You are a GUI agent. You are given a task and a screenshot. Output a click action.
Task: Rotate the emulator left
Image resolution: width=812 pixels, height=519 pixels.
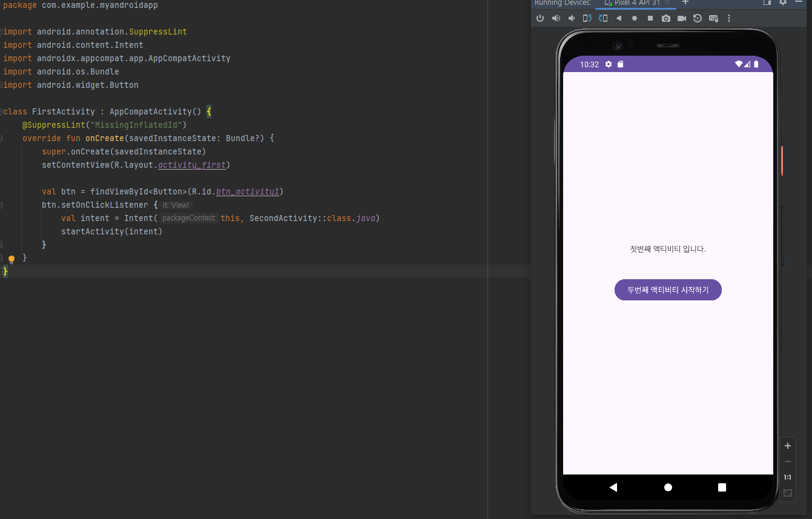(587, 18)
